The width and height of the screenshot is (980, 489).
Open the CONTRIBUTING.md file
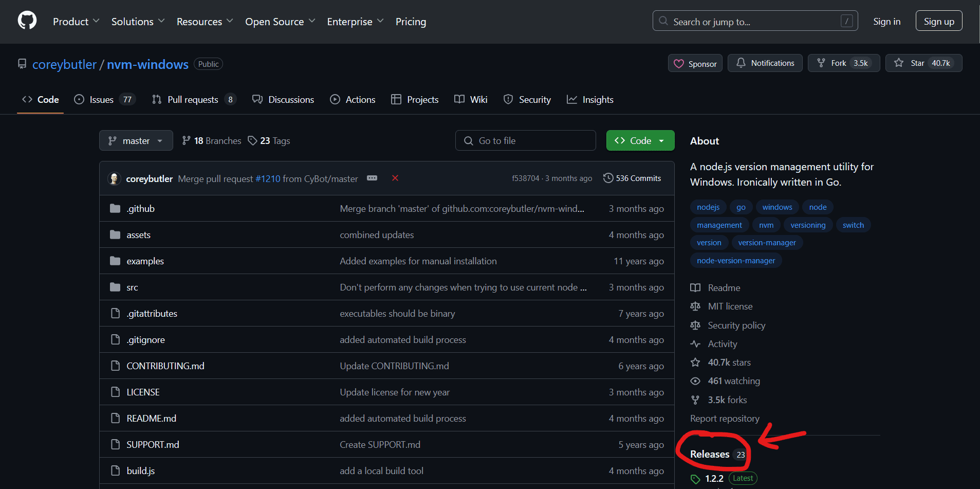tap(165, 366)
